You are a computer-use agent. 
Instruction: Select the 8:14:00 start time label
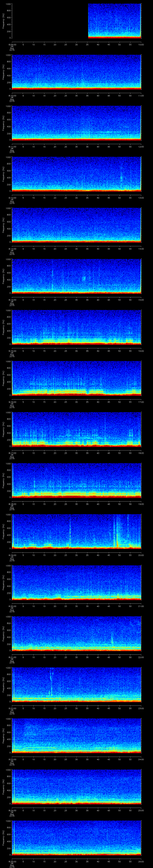tap(12, 300)
